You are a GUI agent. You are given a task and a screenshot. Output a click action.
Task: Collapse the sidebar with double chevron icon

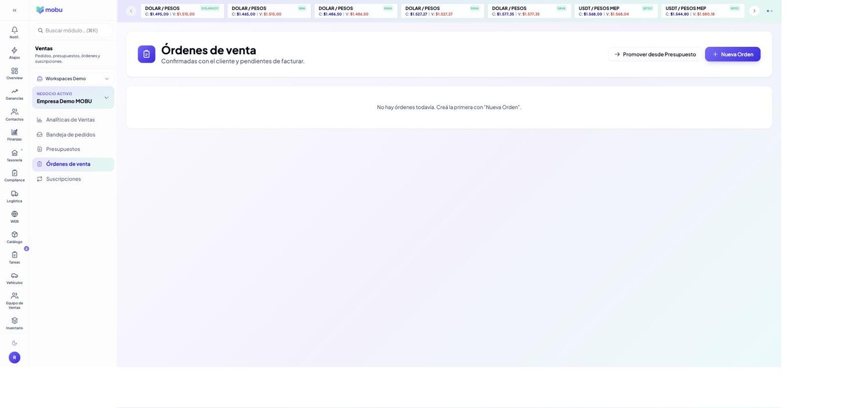(14, 10)
